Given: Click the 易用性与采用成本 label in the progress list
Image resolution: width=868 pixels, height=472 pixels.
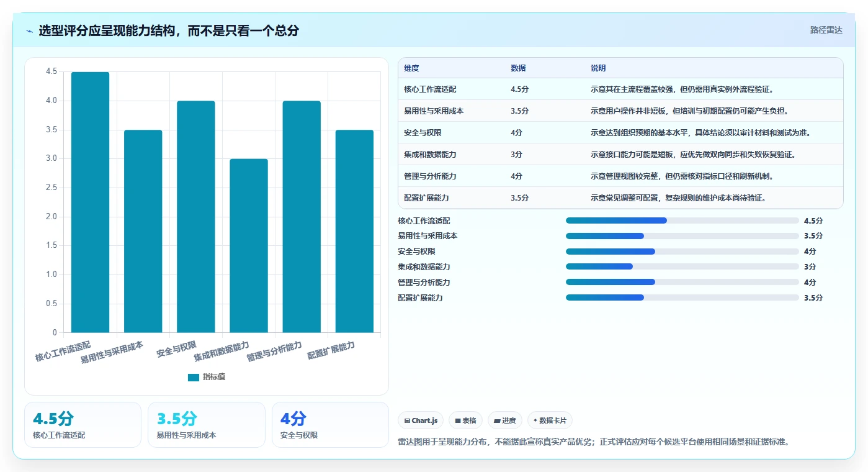Looking at the screenshot, I should coord(427,236).
